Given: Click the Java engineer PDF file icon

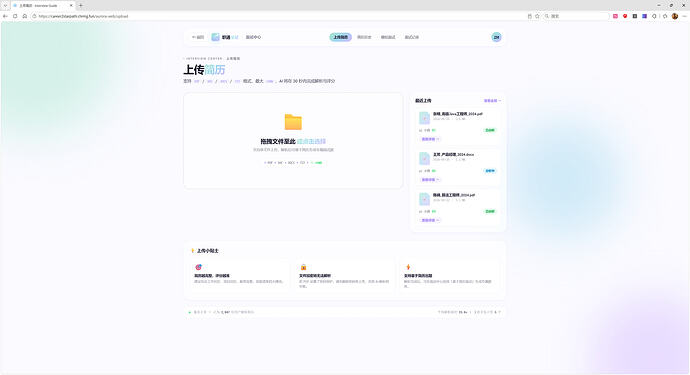Looking at the screenshot, I should point(424,118).
